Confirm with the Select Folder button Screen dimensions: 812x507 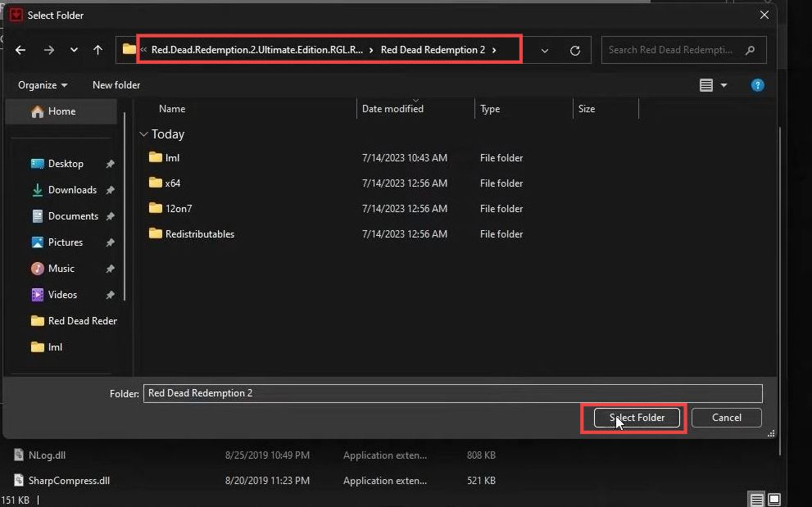[x=637, y=418]
